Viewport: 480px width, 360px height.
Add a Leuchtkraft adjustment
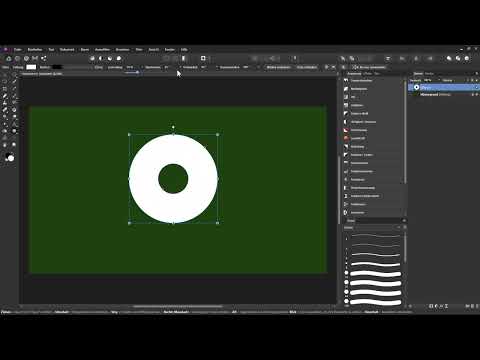click(x=358, y=138)
